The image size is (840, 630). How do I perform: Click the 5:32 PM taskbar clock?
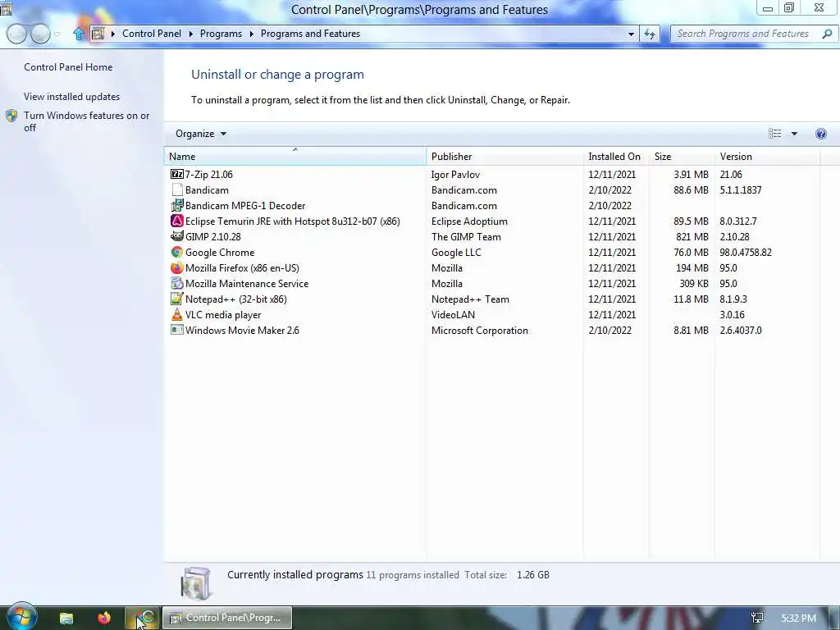798,619
